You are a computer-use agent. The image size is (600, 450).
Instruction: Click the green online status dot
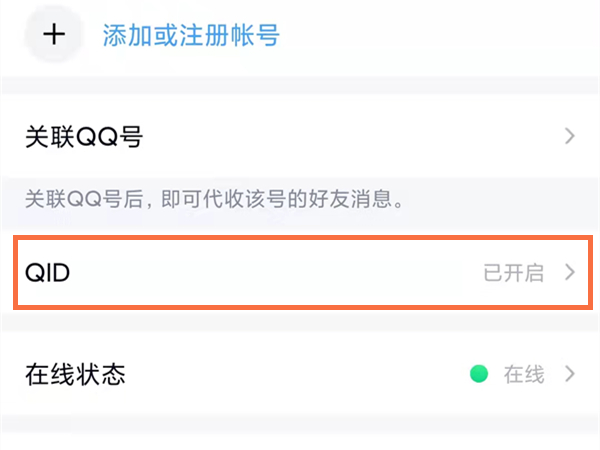click(x=479, y=375)
